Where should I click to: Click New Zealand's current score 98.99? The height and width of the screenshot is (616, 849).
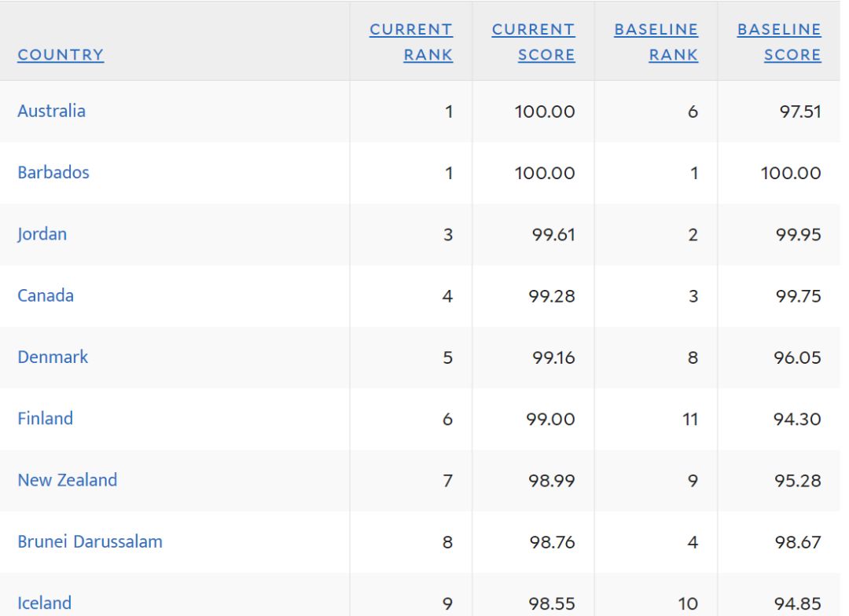551,480
